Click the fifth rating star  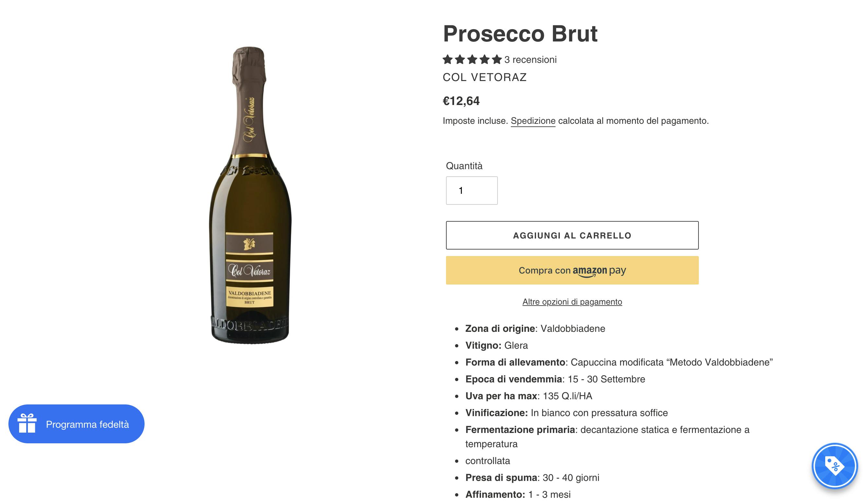click(x=497, y=60)
